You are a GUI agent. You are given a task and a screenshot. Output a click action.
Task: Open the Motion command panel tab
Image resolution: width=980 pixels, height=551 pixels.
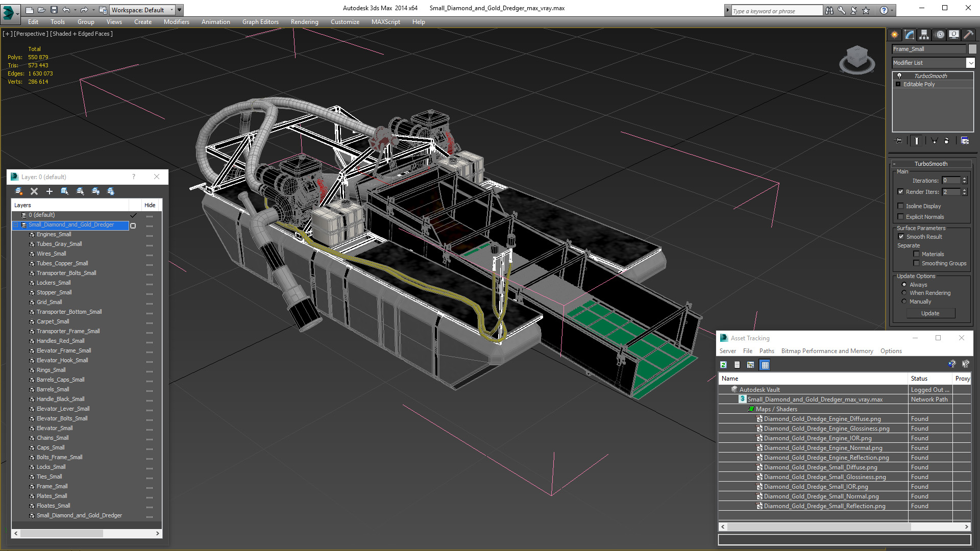940,35
